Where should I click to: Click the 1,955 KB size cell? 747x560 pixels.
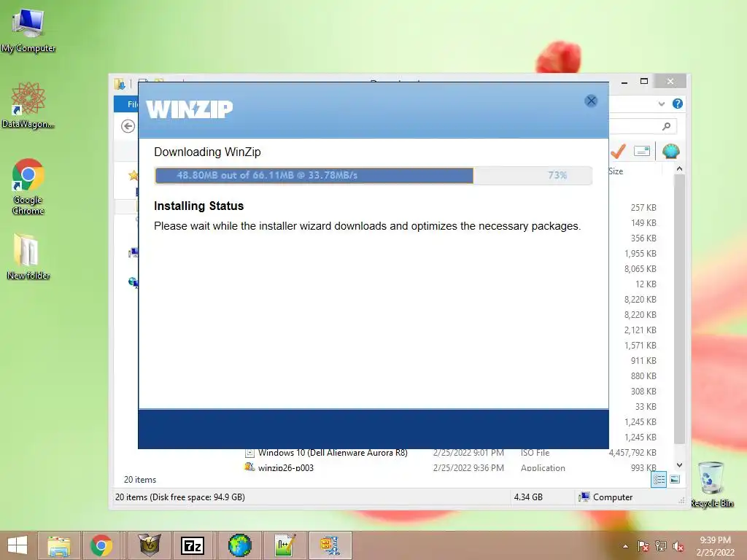[640, 254]
